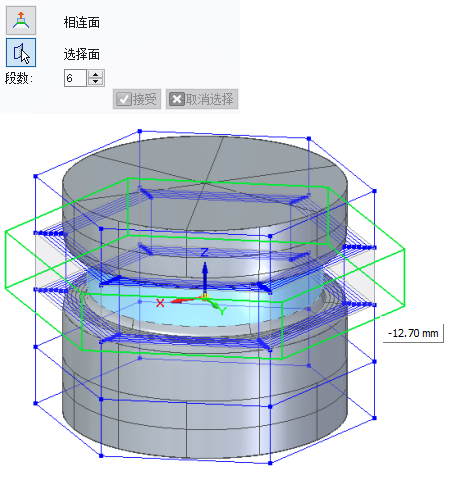Click the 选择面 text label
Image resolution: width=452 pixels, height=477 pixels.
click(x=82, y=54)
